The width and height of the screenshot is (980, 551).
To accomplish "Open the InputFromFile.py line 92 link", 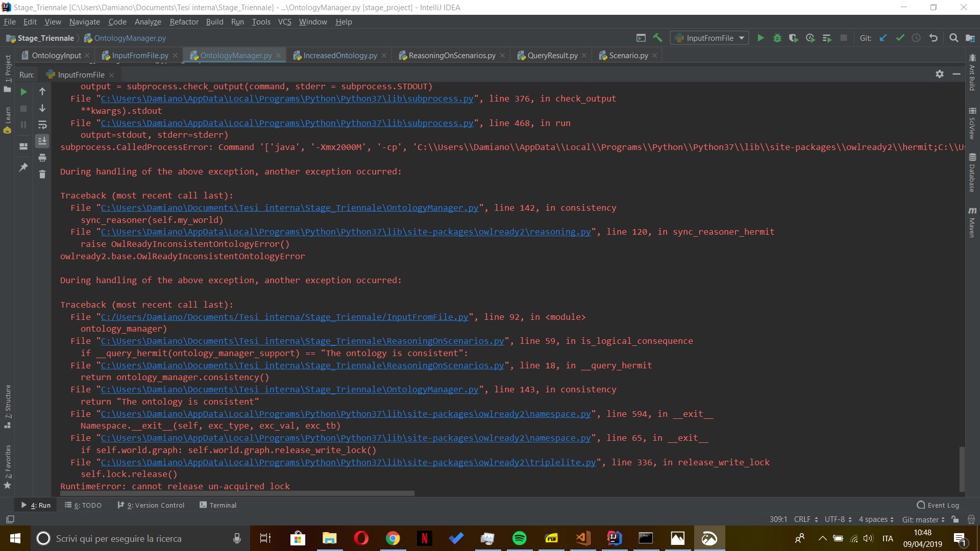I will pos(284,317).
